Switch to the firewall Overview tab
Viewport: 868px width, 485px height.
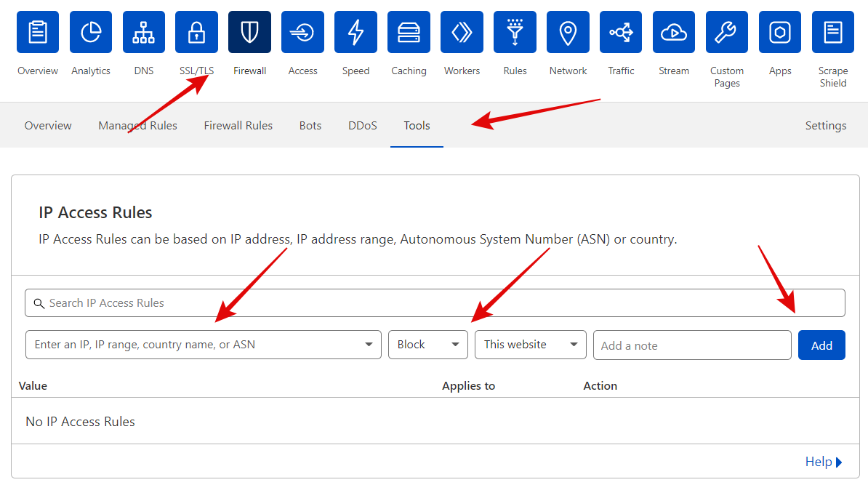(48, 126)
